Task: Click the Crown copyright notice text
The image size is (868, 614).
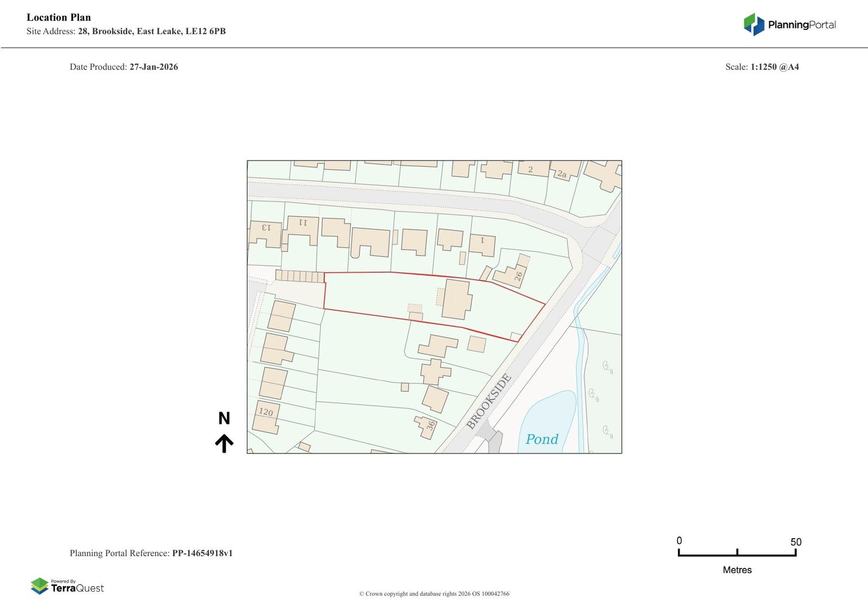Action: 434,594
